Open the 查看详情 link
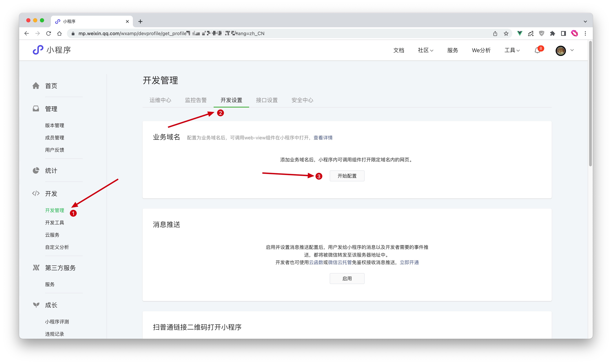Screen dimensions: 612x364 point(323,138)
